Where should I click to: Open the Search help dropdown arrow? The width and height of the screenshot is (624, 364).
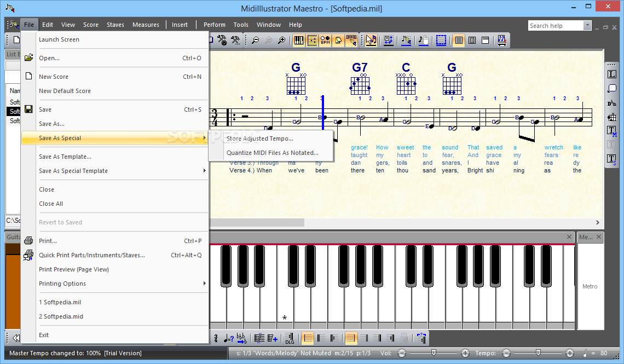[x=587, y=26]
